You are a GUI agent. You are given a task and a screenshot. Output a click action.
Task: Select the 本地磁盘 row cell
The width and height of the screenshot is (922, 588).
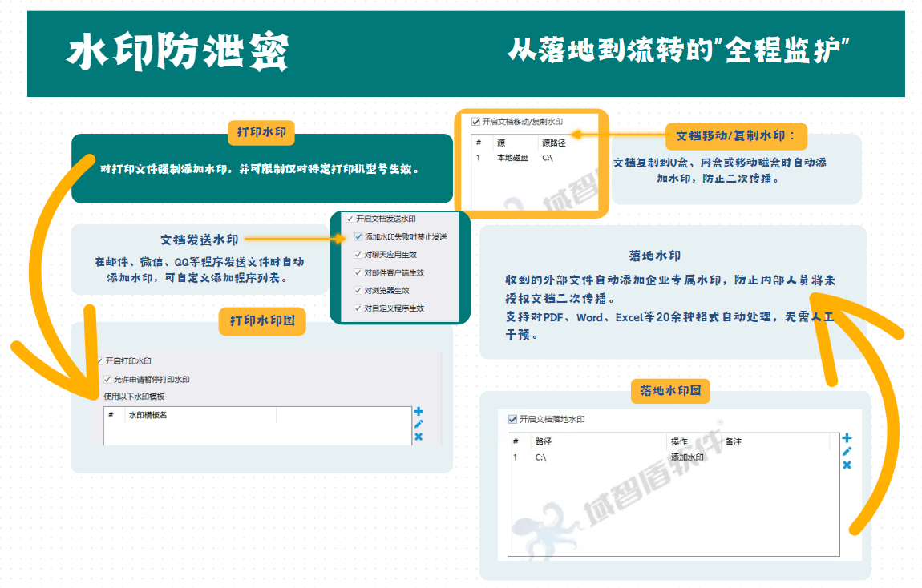coord(513,158)
